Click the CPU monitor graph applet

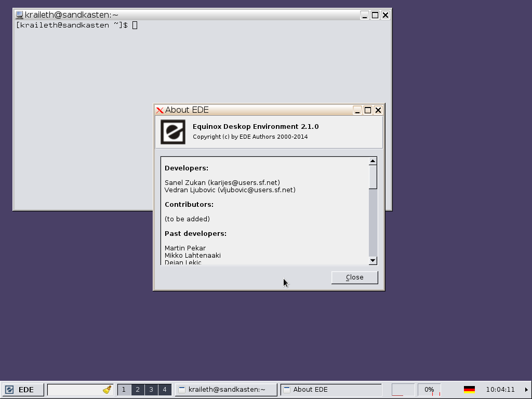coord(403,390)
